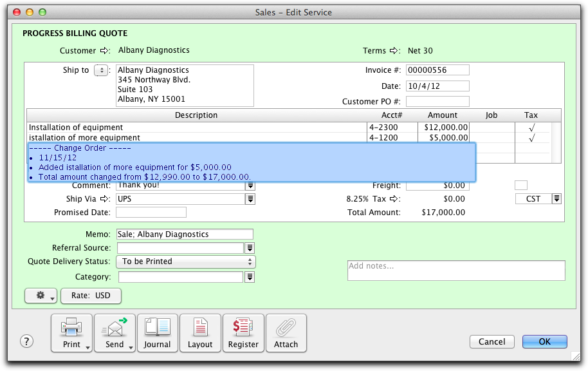Click the Customer PO # field

coord(437,102)
